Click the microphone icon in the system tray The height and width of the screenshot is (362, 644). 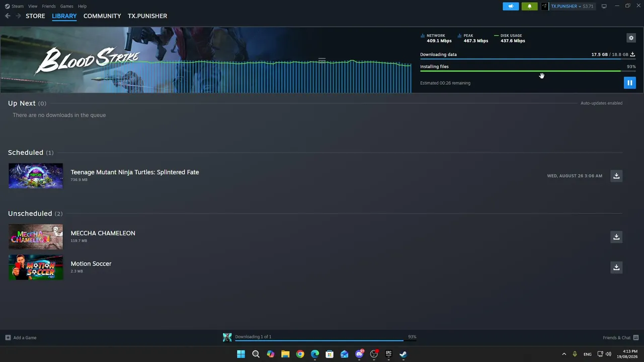click(575, 354)
